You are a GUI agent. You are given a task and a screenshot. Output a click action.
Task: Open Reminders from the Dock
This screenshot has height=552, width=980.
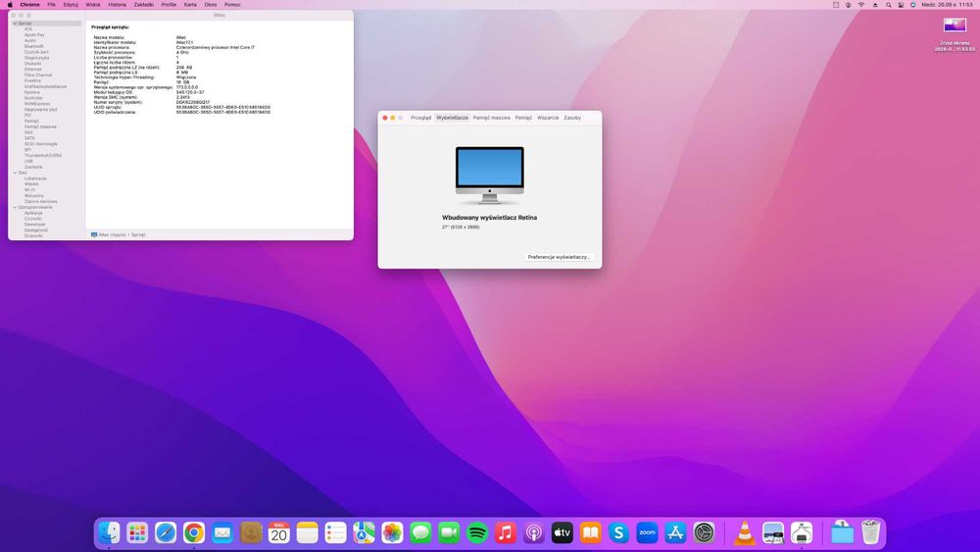[335, 532]
